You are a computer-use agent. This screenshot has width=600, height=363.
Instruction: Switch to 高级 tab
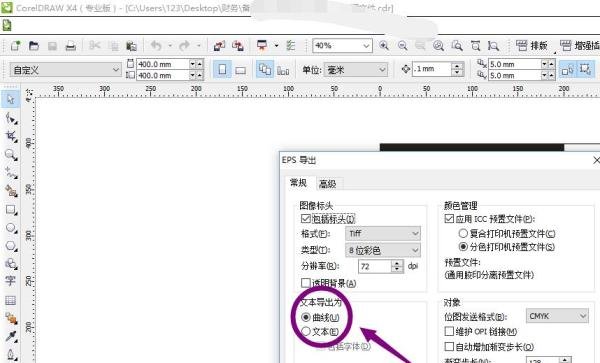pyautogui.click(x=328, y=184)
